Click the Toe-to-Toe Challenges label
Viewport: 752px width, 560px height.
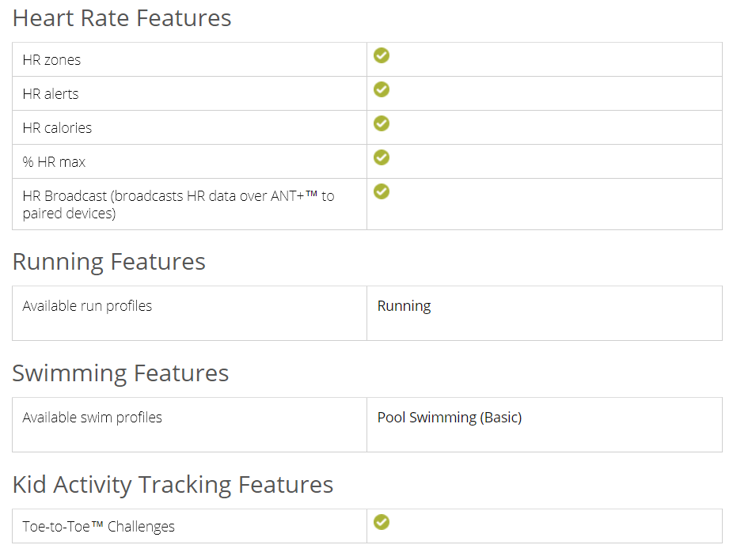pyautogui.click(x=98, y=527)
